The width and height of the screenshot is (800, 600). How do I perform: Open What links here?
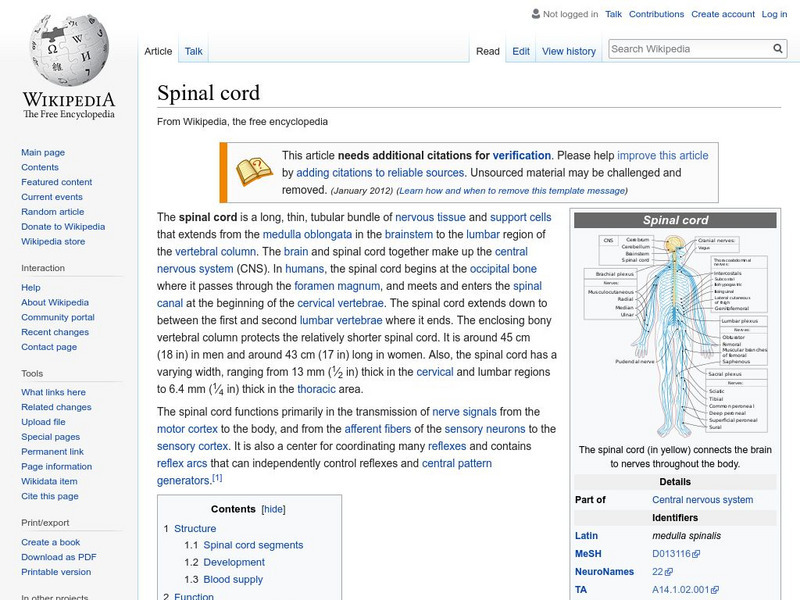pos(54,392)
